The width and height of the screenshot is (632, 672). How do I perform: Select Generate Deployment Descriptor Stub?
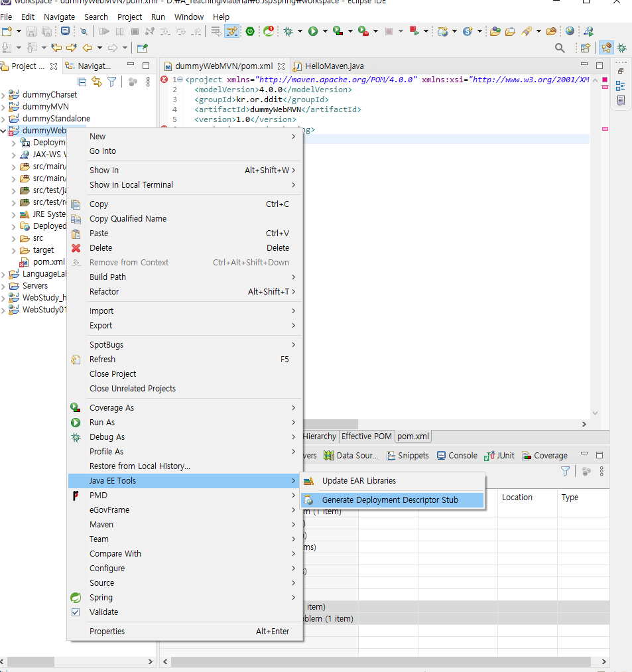[x=393, y=500]
